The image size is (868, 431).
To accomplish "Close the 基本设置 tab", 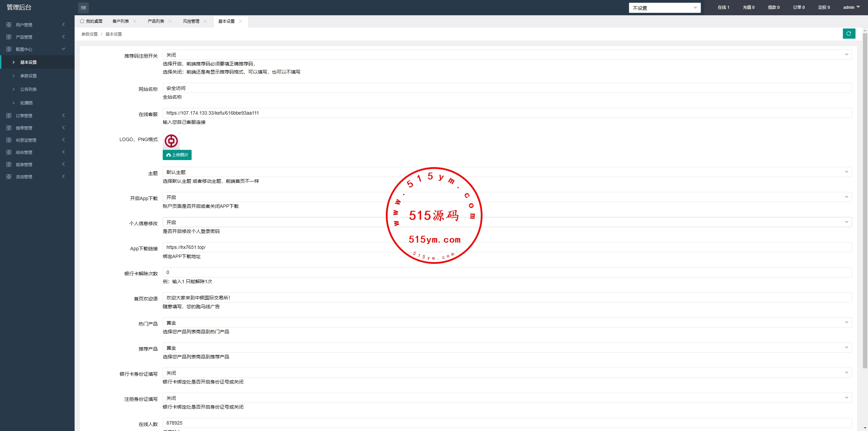I will point(240,21).
